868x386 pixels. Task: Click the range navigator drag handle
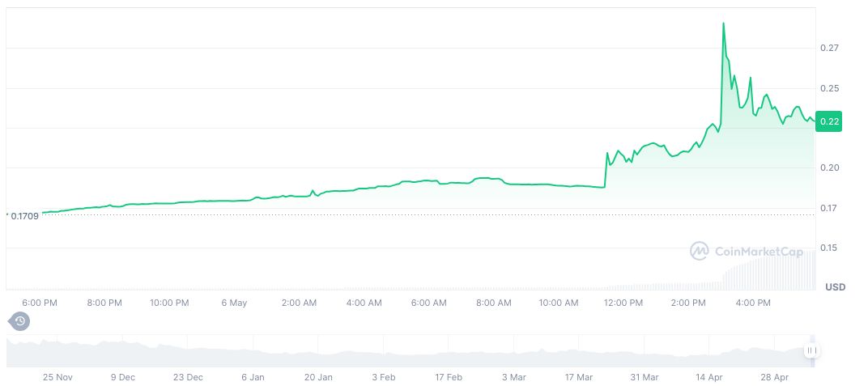coord(811,350)
